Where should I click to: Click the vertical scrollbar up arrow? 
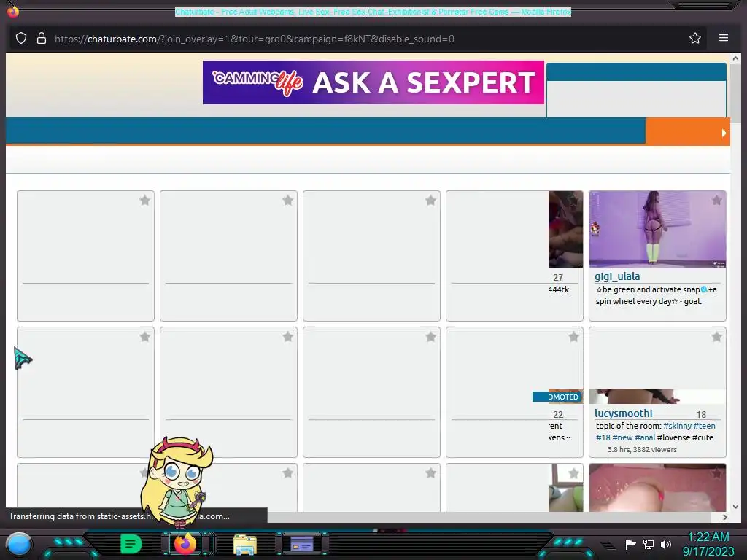pos(735,59)
